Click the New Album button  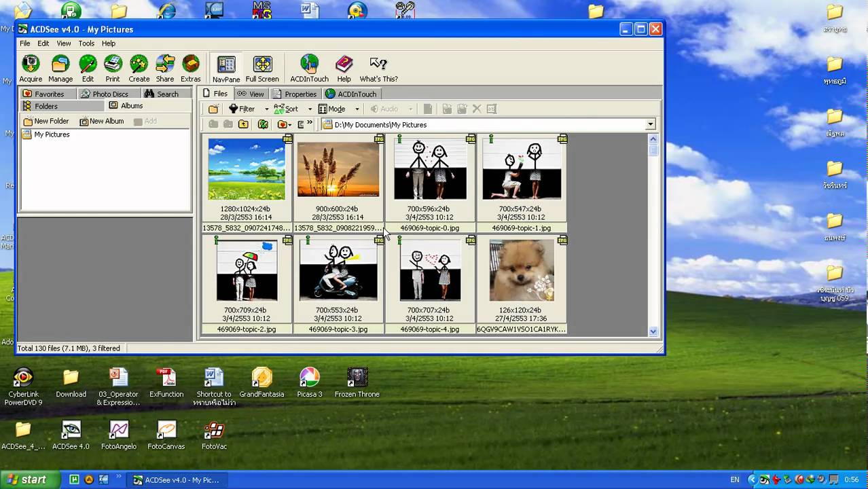pyautogui.click(x=102, y=121)
